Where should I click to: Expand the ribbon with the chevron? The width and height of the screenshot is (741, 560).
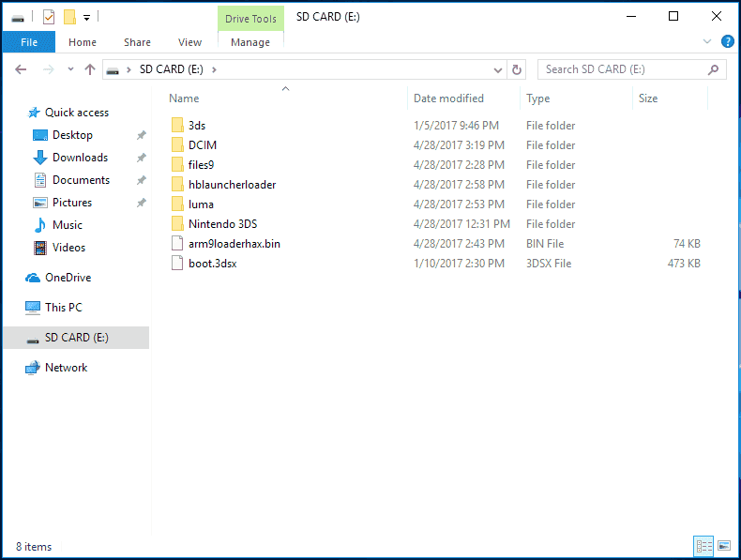coord(707,41)
